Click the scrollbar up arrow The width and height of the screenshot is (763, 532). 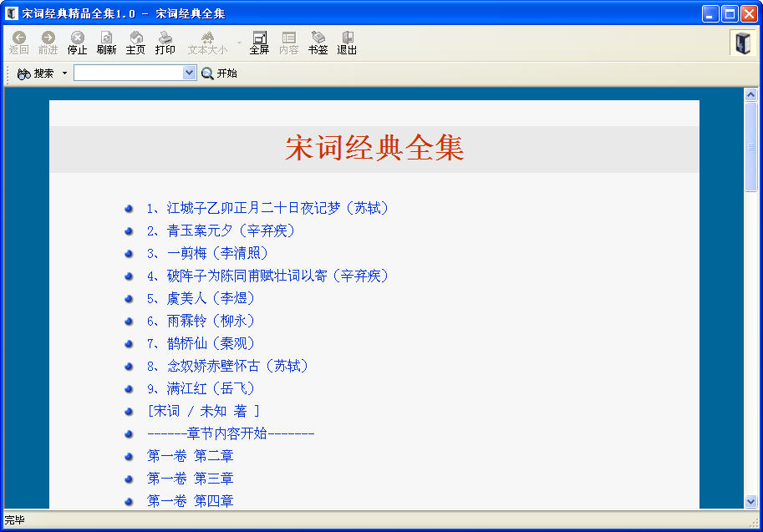click(750, 95)
